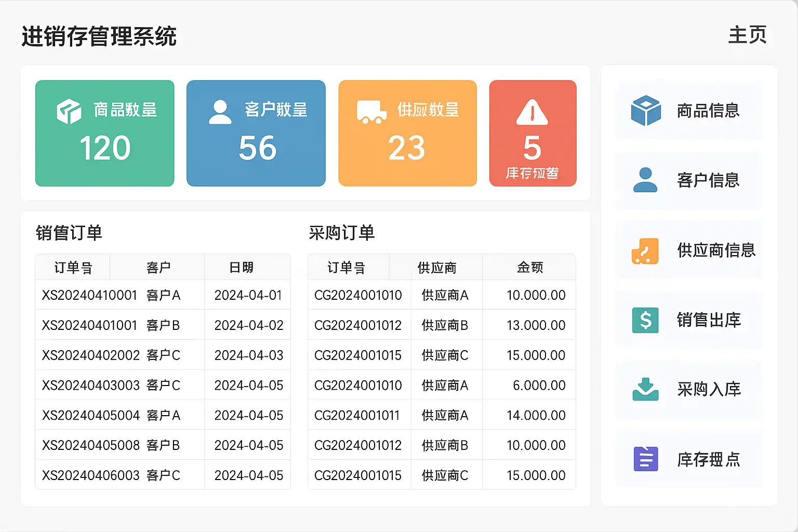Click the truck icon on the orange card
Viewport: 798px width, 532px height.
[371, 112]
